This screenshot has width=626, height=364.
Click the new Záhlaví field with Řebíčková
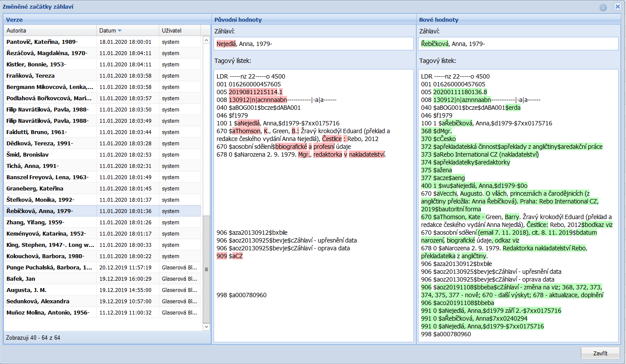pyautogui.click(x=518, y=44)
